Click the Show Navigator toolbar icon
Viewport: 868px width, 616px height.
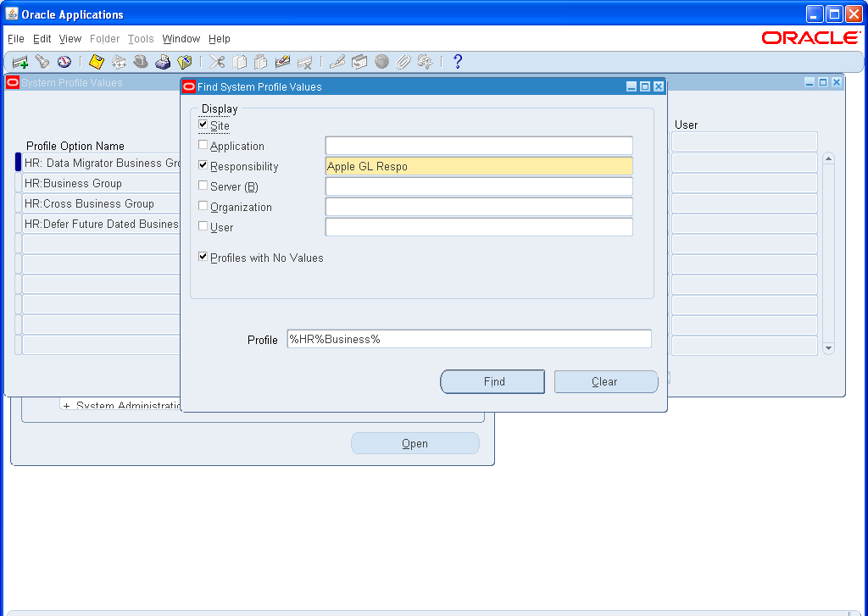click(64, 61)
